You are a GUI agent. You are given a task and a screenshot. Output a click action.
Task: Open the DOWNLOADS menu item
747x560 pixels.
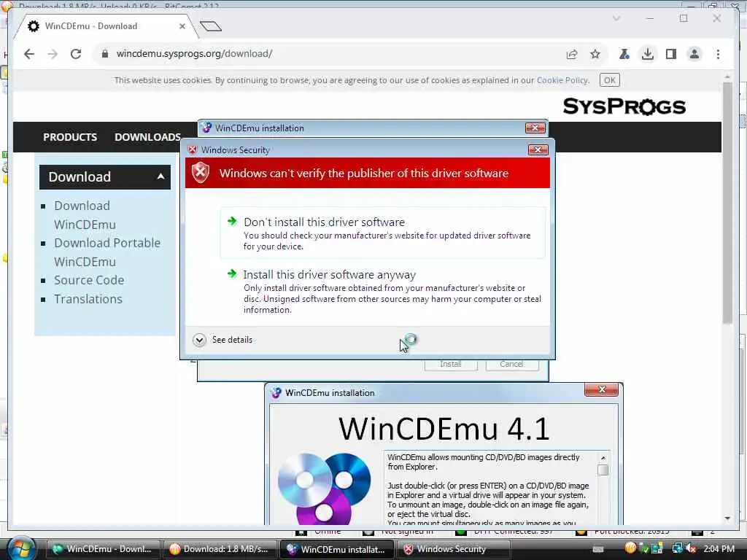click(147, 137)
